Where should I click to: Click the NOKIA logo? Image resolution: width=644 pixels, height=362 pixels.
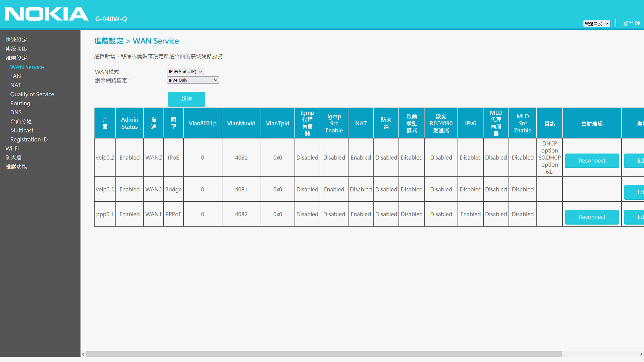pos(47,14)
